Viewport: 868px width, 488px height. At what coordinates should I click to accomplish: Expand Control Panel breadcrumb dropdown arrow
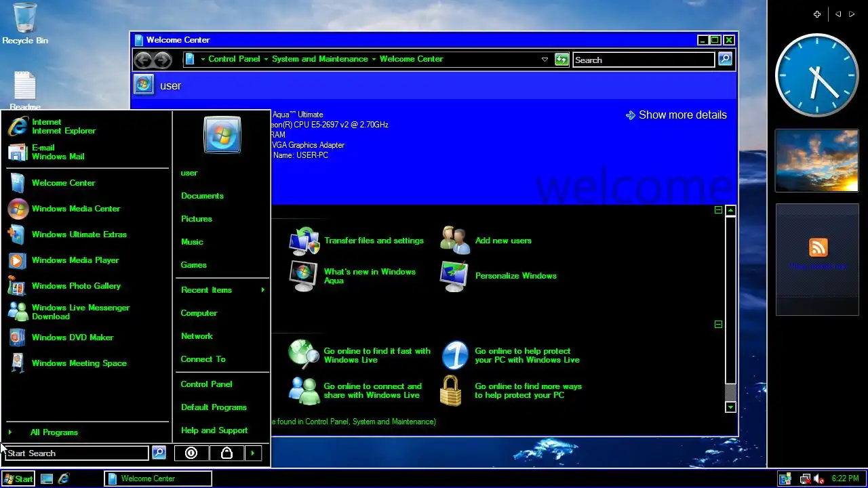(266, 59)
